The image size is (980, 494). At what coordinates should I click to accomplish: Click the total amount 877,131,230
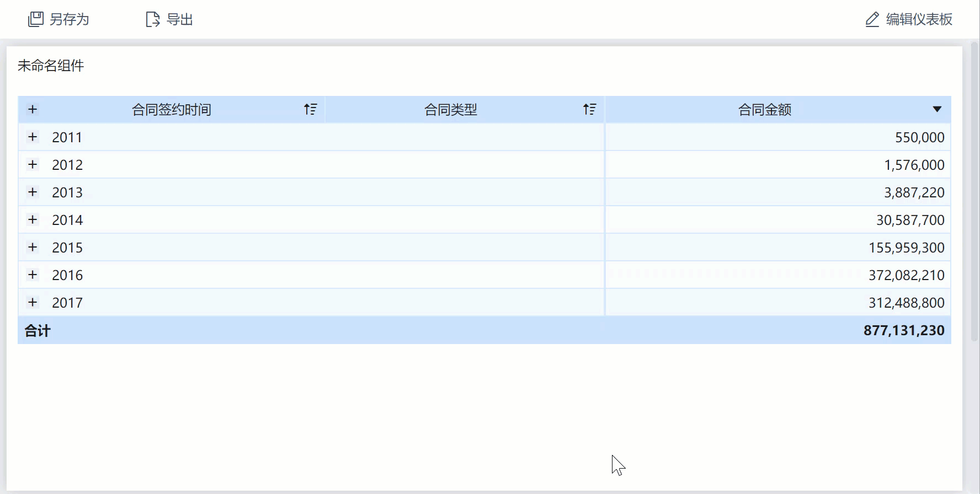point(904,330)
